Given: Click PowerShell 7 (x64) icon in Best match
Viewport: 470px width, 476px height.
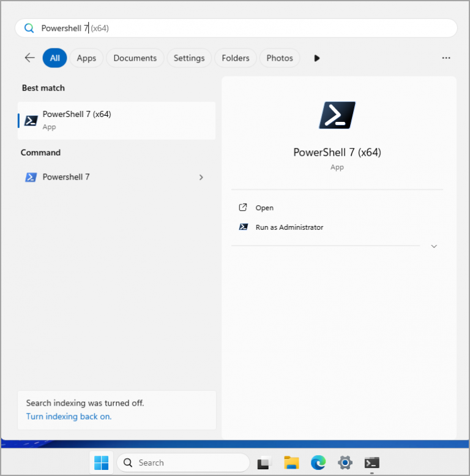Looking at the screenshot, I should coord(31,121).
